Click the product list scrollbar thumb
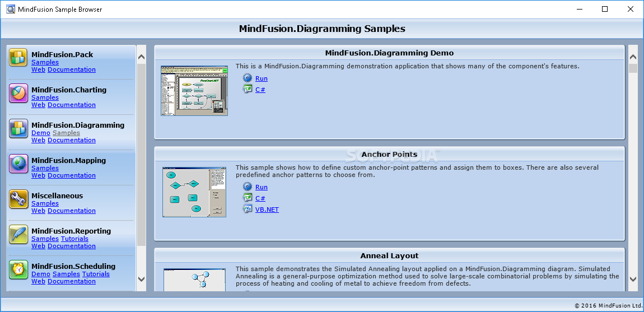This screenshot has height=312, width=644. (141, 155)
